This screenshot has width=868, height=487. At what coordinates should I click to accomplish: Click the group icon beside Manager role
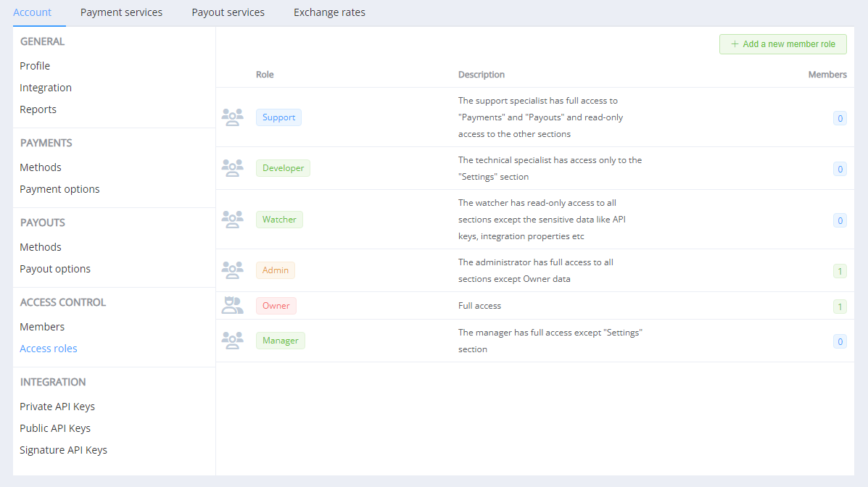coord(232,341)
